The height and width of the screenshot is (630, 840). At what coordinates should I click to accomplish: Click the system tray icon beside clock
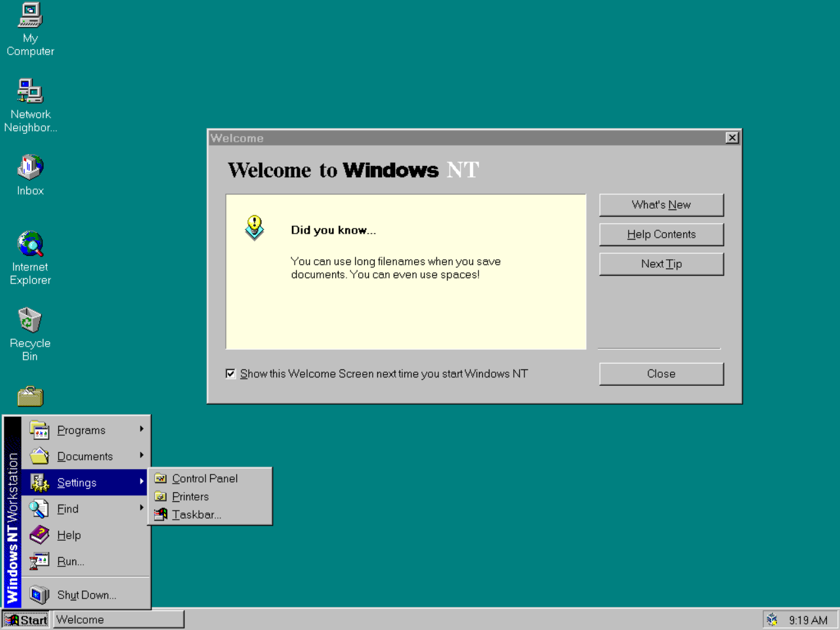tap(772, 619)
